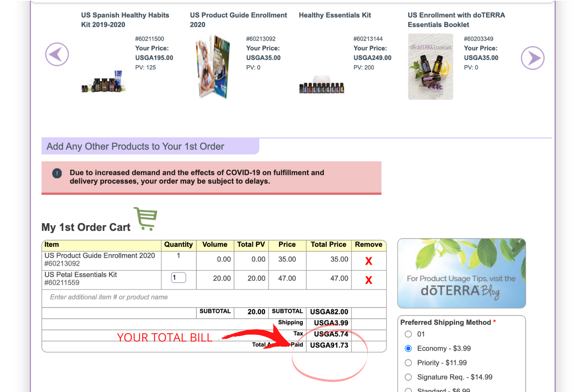Image resolution: width=581 pixels, height=392 pixels.
Task: Click the price USGA249.00
Action: click(373, 58)
